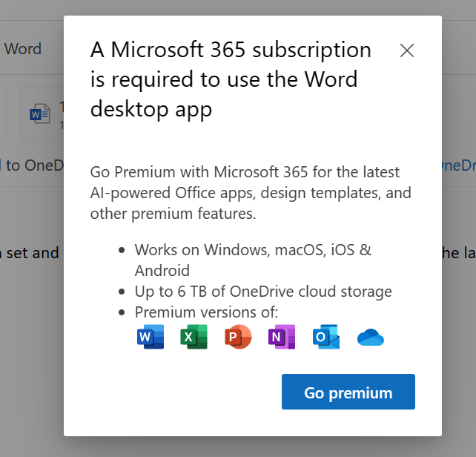This screenshot has height=457, width=476.
Task: Click the OneDrive cloud icon
Action: pos(371,338)
